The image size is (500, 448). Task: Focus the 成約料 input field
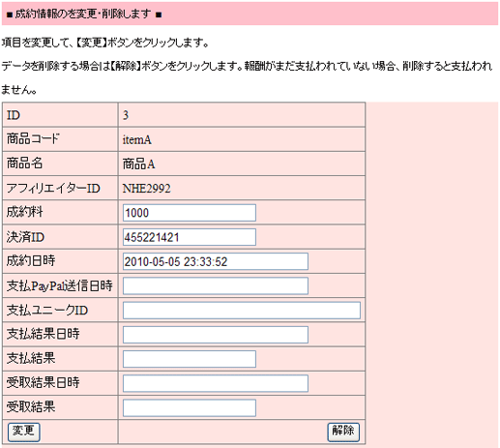click(190, 213)
